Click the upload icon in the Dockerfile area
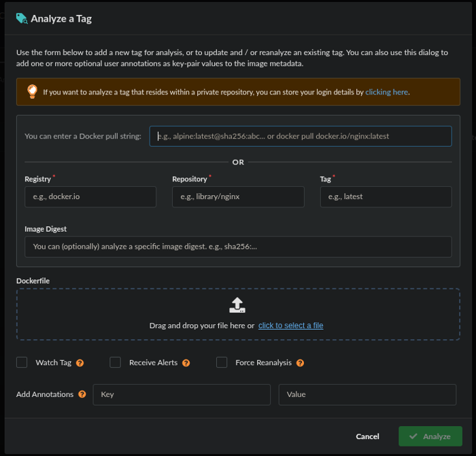Image resolution: width=476 pixels, height=456 pixels. [x=237, y=305]
